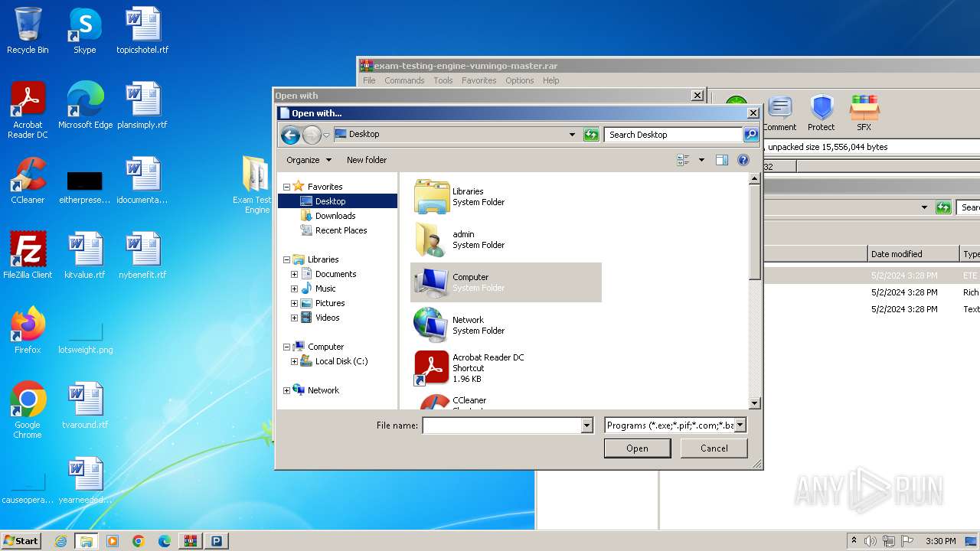Open WinRAR Options menu

(x=520, y=80)
